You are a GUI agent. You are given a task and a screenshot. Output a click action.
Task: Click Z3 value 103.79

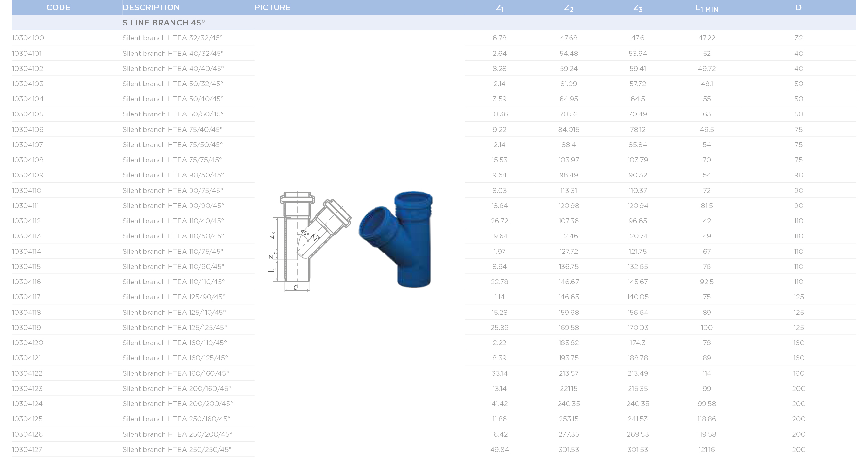pos(638,160)
